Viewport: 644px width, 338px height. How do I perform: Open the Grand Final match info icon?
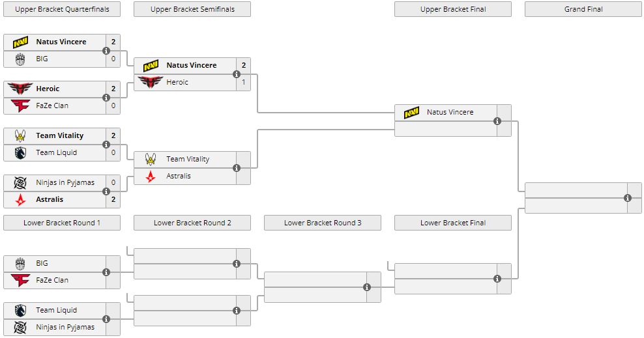point(628,198)
